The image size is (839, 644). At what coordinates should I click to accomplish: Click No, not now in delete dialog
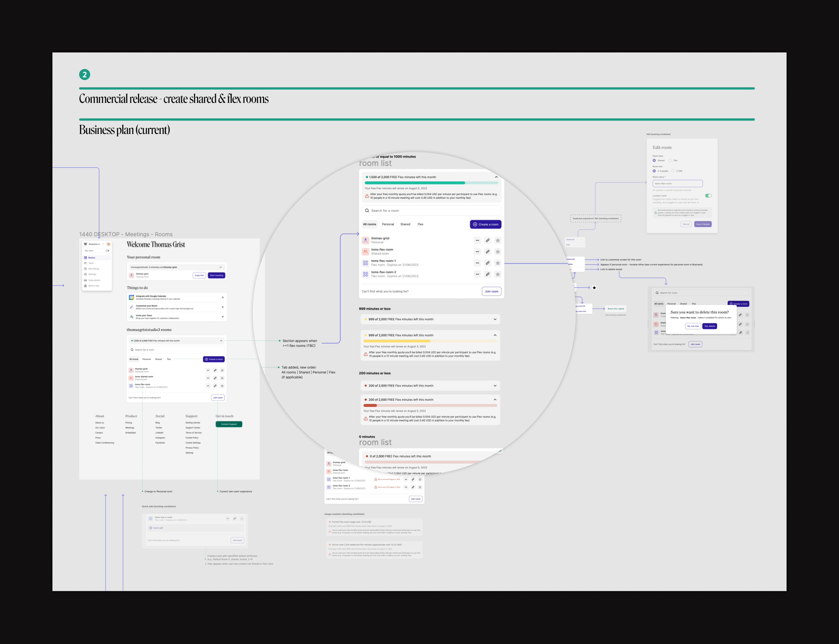click(693, 326)
